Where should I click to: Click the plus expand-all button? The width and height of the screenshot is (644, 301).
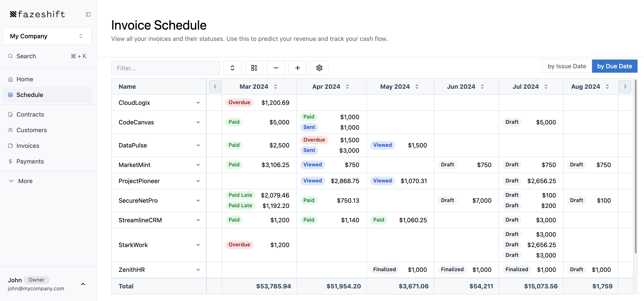[297, 68]
